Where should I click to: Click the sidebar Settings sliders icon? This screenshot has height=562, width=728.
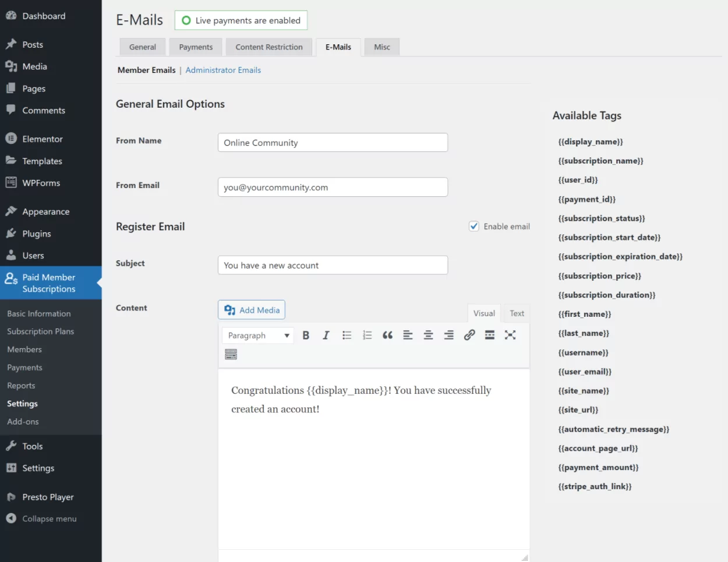pyautogui.click(x=11, y=468)
